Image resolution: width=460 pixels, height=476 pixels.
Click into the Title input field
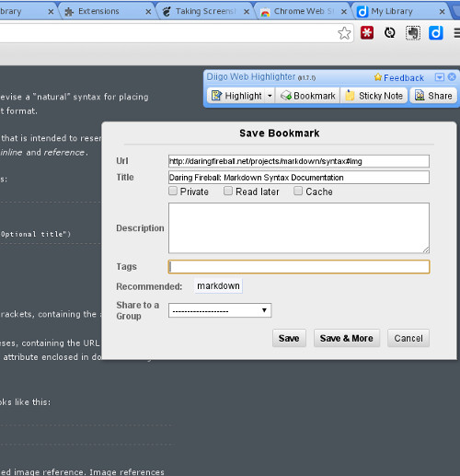pyautogui.click(x=299, y=178)
